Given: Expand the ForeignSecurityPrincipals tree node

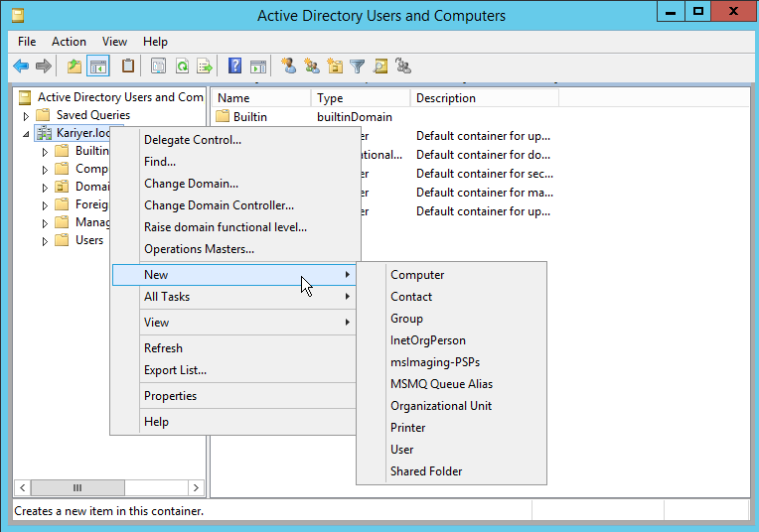Looking at the screenshot, I should (x=45, y=205).
